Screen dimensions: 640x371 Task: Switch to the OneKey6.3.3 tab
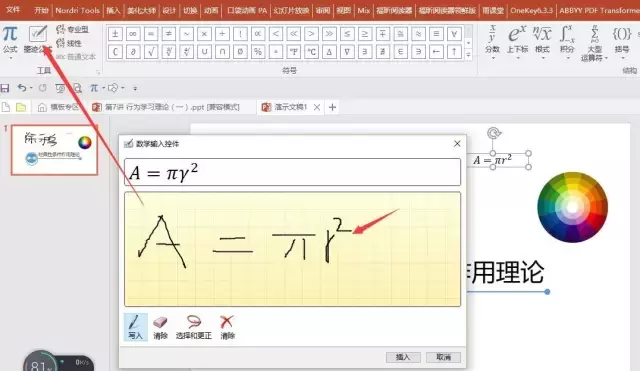[531, 10]
